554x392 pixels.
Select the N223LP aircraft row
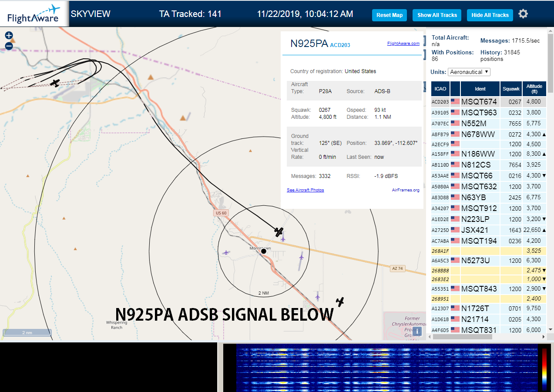[489, 219]
